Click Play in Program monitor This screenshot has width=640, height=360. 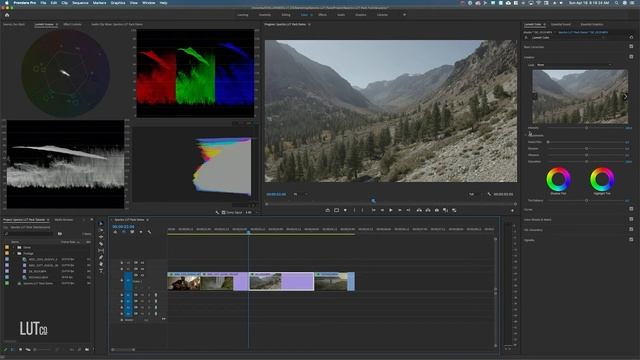(x=391, y=210)
